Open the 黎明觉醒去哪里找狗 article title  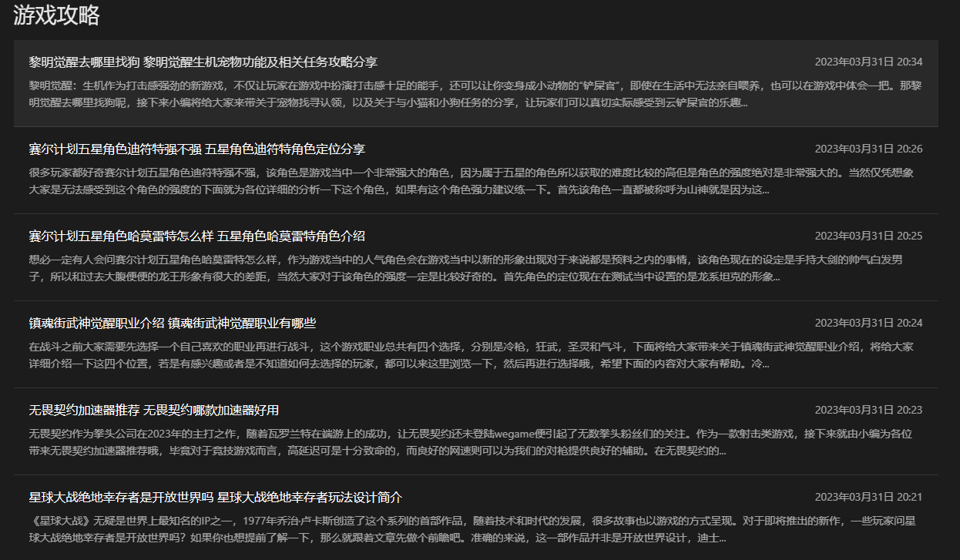(x=203, y=62)
